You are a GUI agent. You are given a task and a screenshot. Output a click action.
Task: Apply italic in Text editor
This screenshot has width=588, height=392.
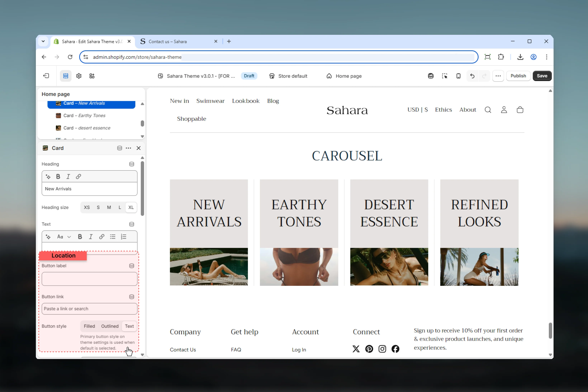pos(91,237)
